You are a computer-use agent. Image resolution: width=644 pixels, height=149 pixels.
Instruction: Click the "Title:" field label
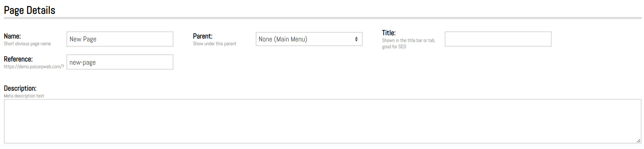[x=389, y=33]
